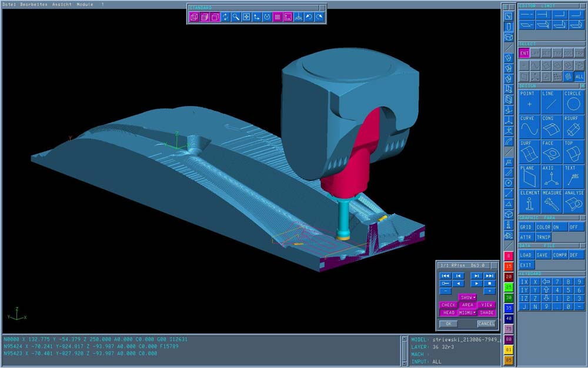The width and height of the screenshot is (588, 368).
Task: Select the green layer 25 color swatch
Action: tap(509, 287)
